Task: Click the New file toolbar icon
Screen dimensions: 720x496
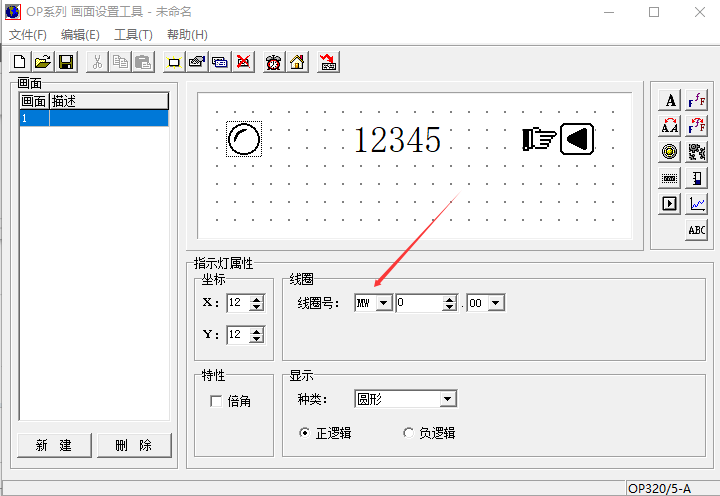Action: click(20, 62)
